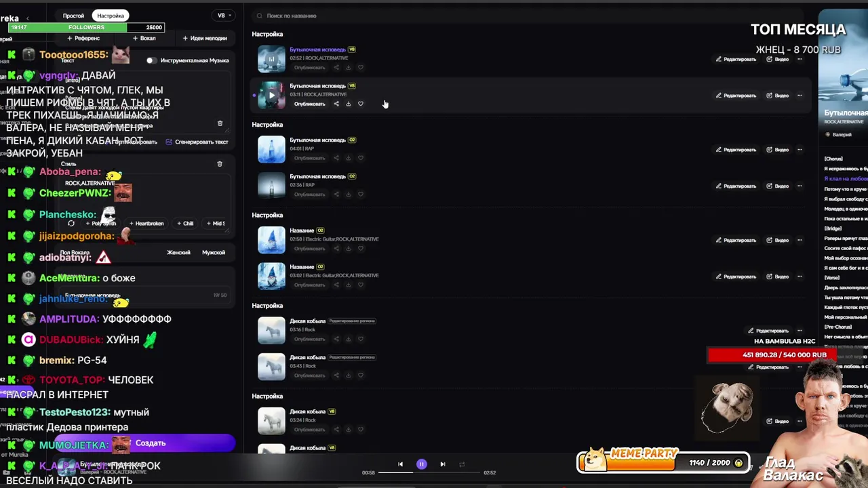This screenshot has height=488, width=868.
Task: Switch to Настройка mode
Action: tap(111, 16)
